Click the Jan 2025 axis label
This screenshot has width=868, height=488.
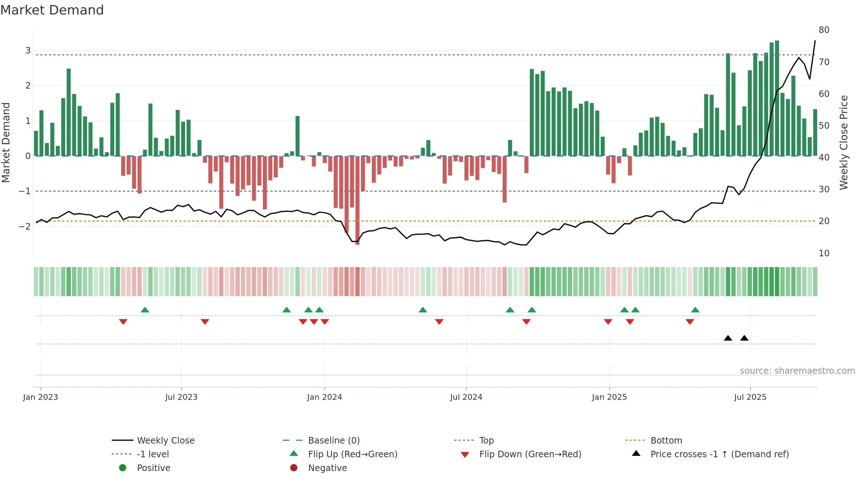[609, 397]
